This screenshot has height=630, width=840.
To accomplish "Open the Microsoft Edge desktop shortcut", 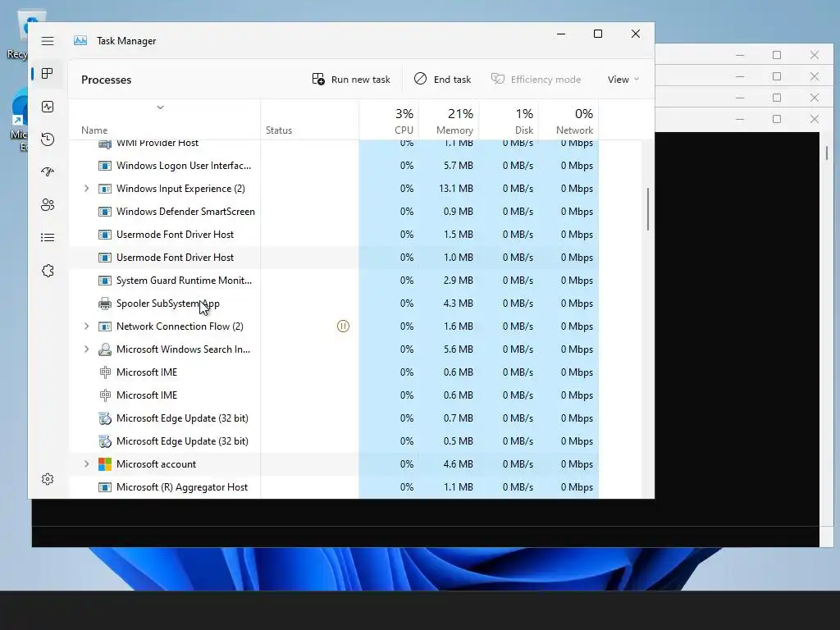I will click(20, 121).
